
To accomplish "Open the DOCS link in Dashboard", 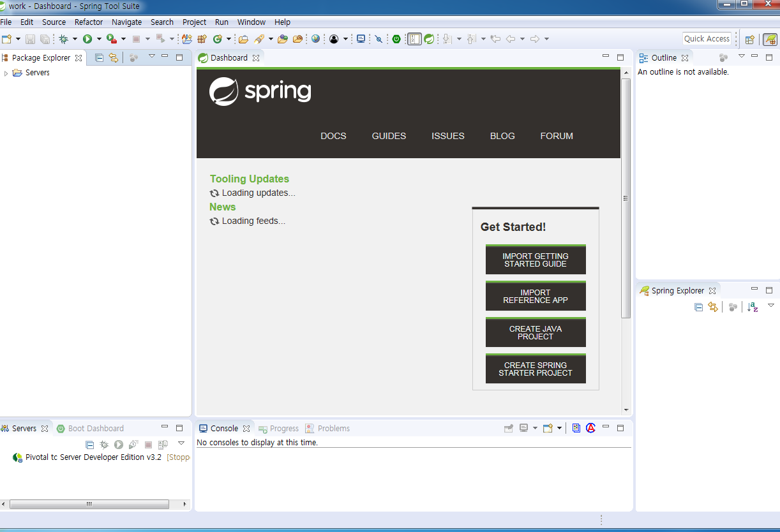I will pyautogui.click(x=333, y=136).
